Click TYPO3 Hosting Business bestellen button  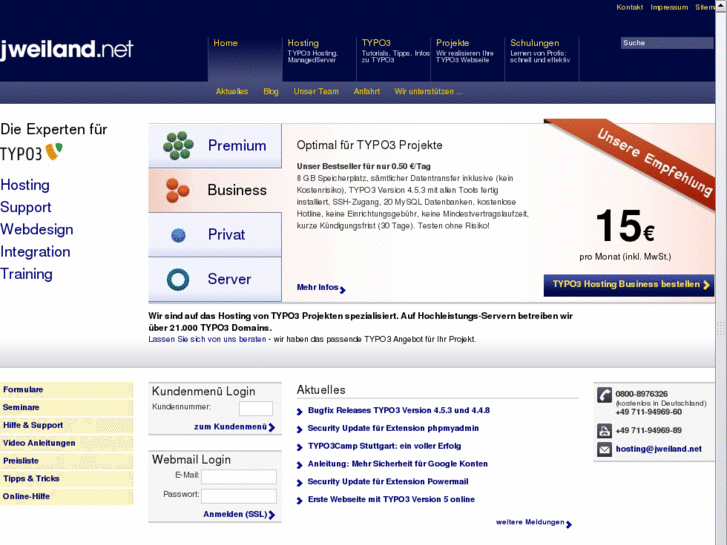pos(629,285)
